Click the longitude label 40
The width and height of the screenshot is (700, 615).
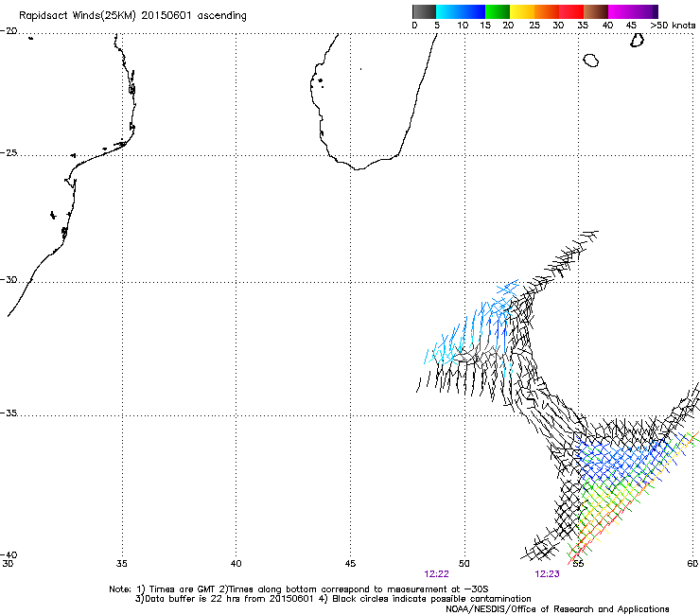pyautogui.click(x=236, y=564)
